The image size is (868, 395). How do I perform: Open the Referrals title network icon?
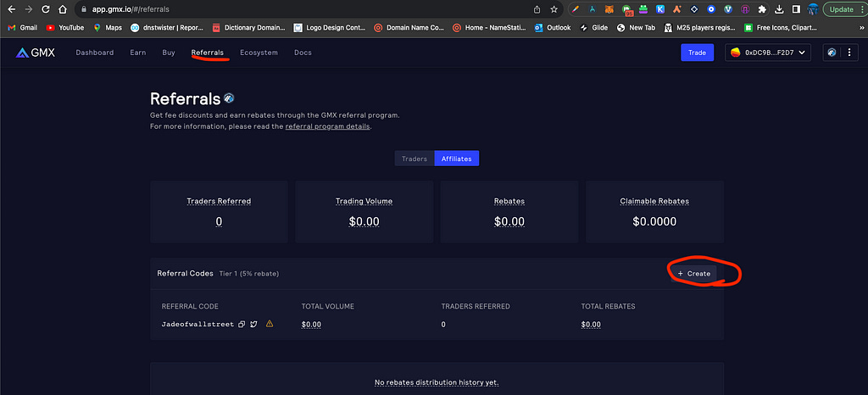(229, 98)
